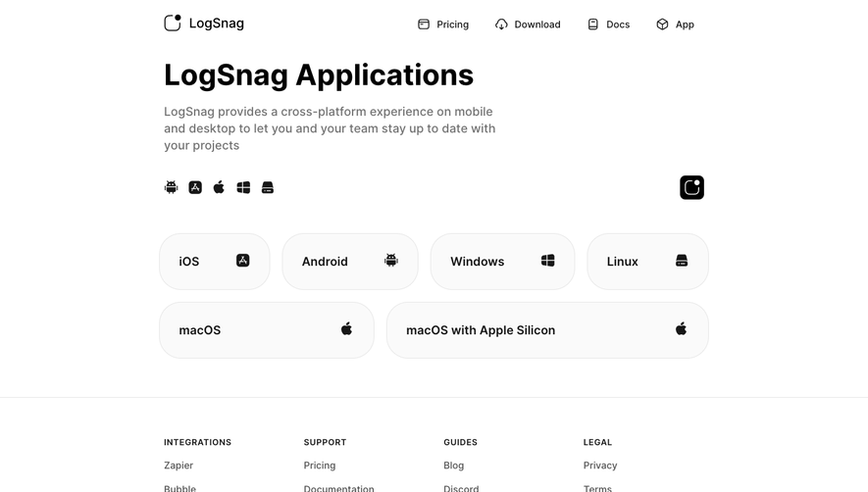Click App Store icon in iOS card
This screenshot has width=868, height=492.
243,260
